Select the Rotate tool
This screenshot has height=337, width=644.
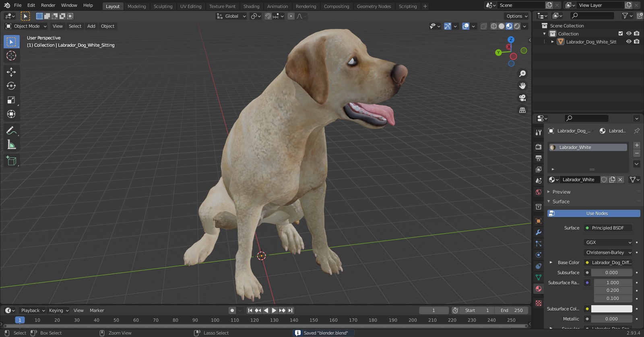click(x=11, y=86)
